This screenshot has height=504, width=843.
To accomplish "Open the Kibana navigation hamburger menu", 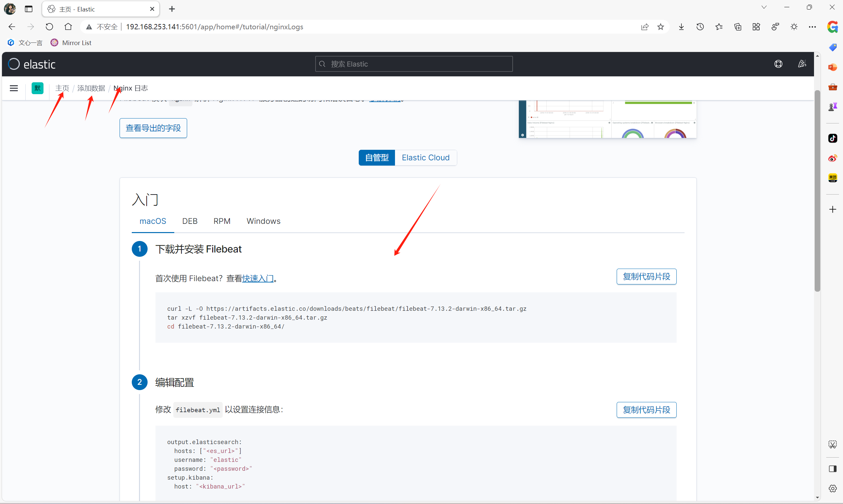I will [x=14, y=88].
